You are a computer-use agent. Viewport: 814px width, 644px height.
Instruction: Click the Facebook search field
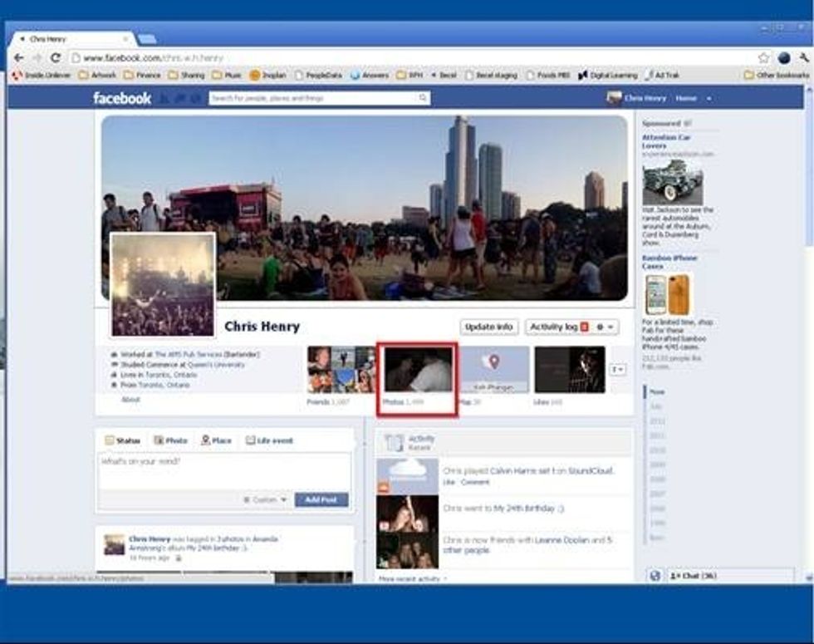(313, 98)
